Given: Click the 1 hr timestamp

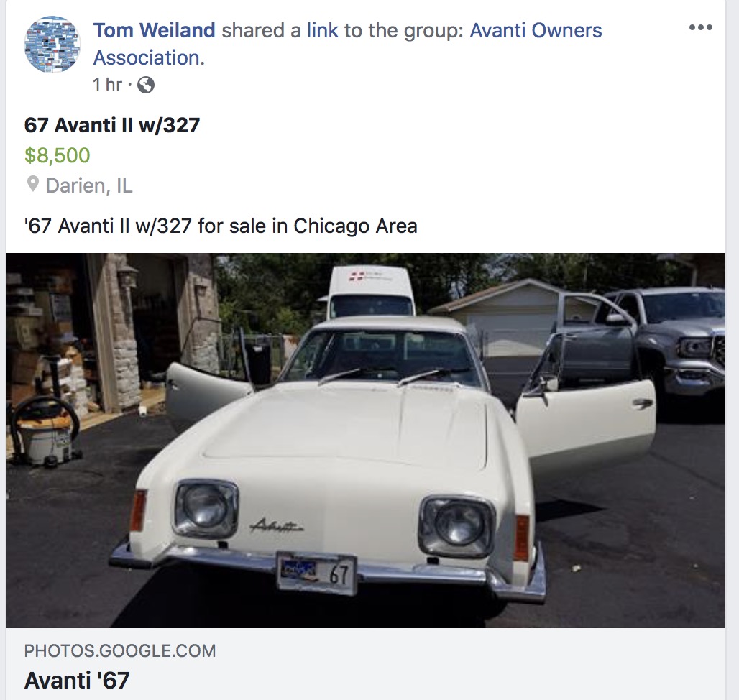Looking at the screenshot, I should pyautogui.click(x=107, y=85).
